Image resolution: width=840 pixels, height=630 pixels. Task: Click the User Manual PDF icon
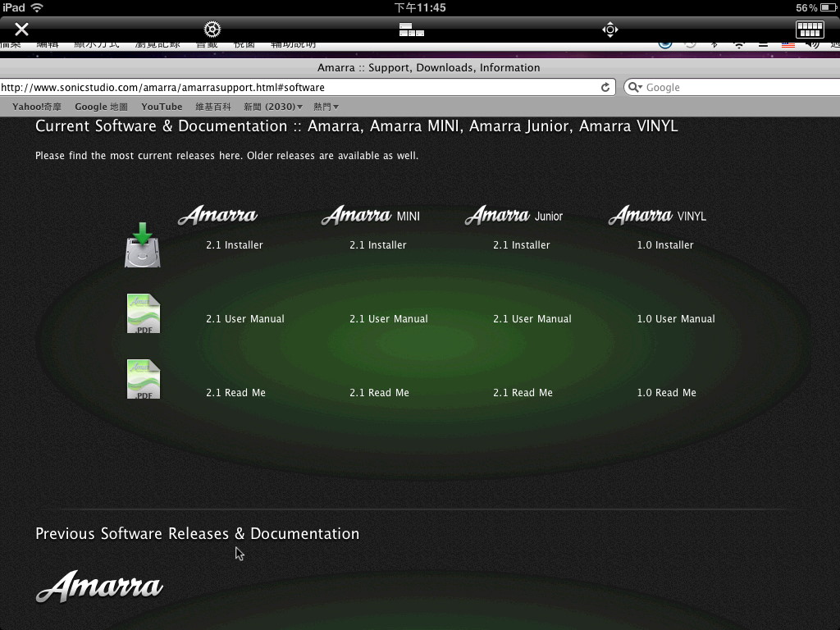point(143,313)
